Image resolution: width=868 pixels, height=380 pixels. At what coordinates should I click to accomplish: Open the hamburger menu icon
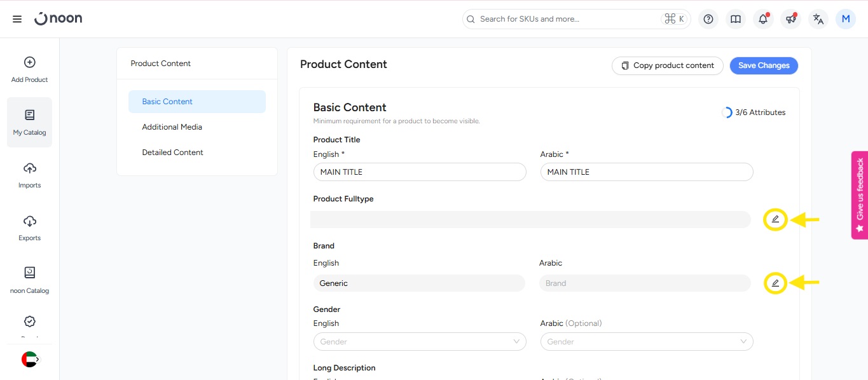click(x=17, y=19)
